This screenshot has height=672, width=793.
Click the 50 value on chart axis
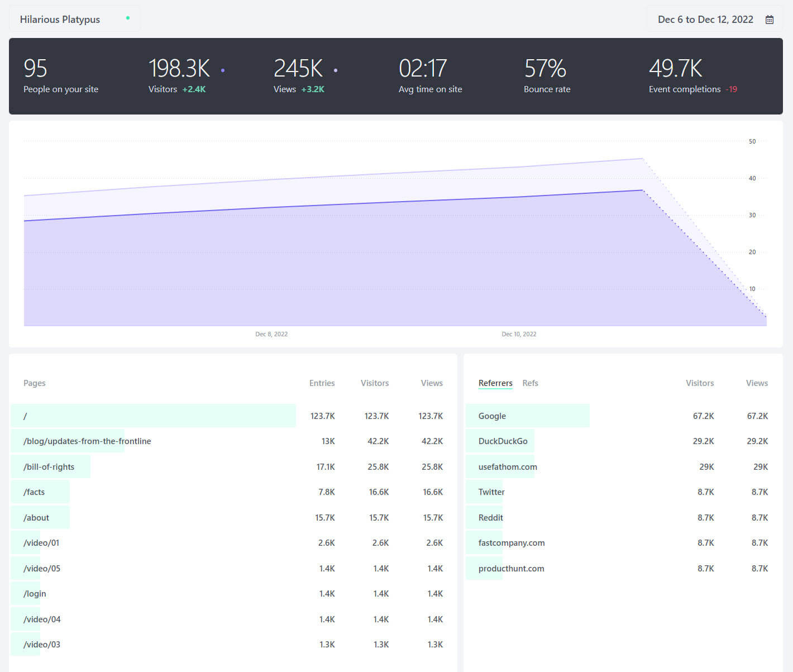752,141
